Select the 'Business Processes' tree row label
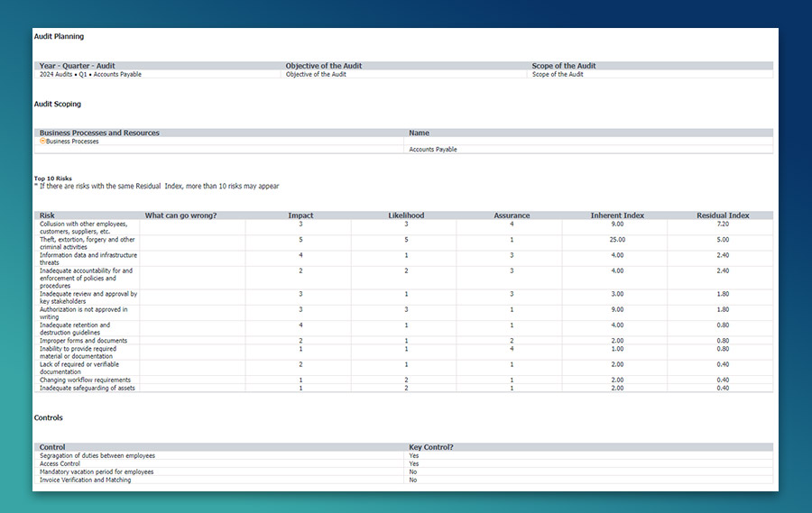 click(72, 142)
